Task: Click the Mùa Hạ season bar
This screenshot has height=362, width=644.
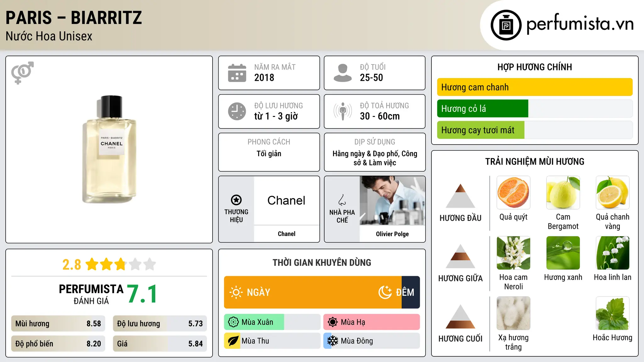Action: coord(372,322)
